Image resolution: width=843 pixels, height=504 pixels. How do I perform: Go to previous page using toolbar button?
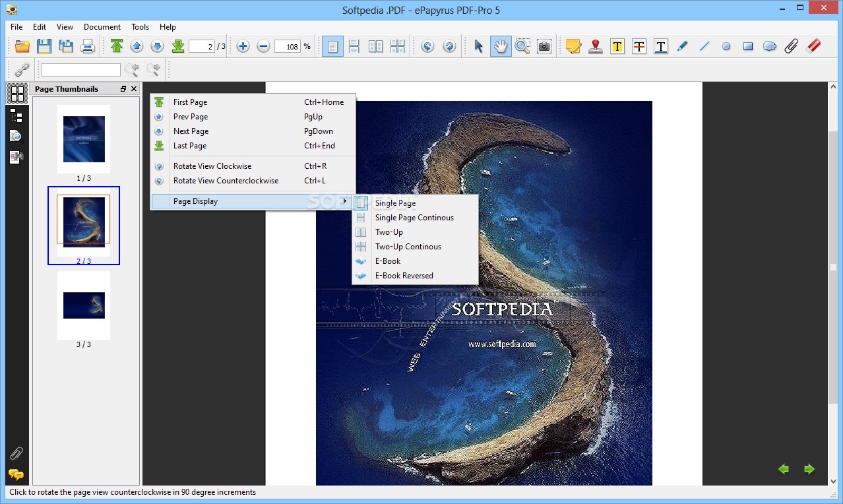pos(137,46)
